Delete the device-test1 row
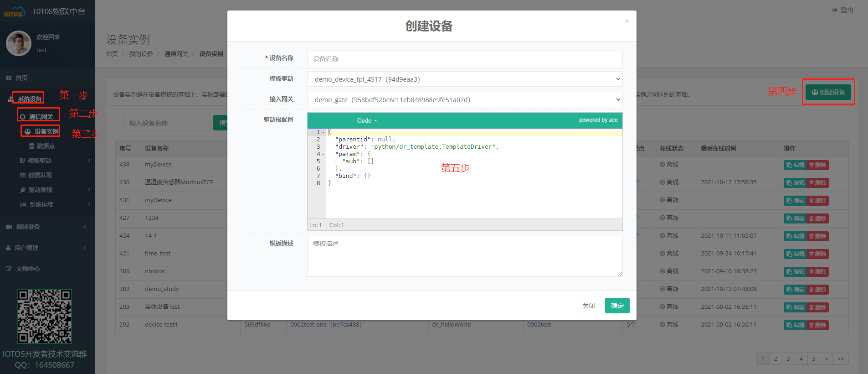868x374 pixels. click(817, 325)
